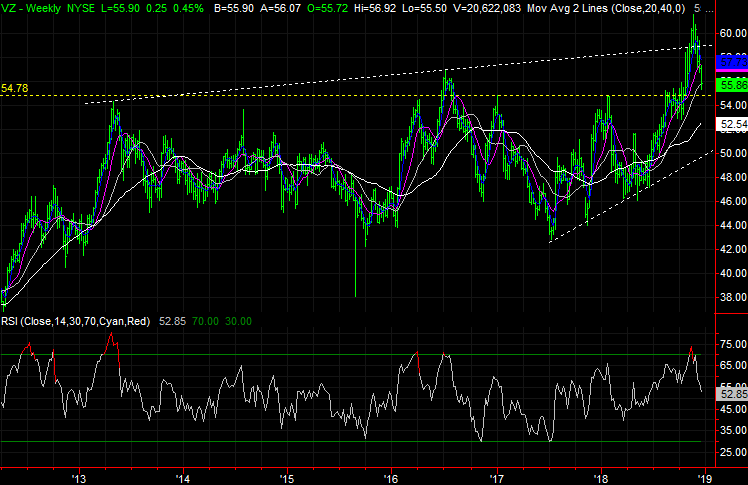Click the 48.00 price axis label
This screenshot has width=748, height=485.
pos(733,177)
